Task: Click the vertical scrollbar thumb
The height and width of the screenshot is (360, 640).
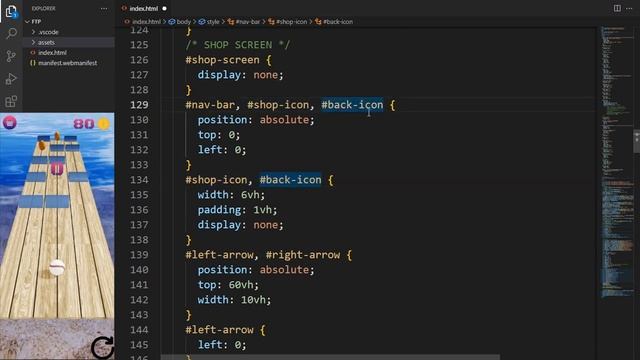Action: point(637,142)
